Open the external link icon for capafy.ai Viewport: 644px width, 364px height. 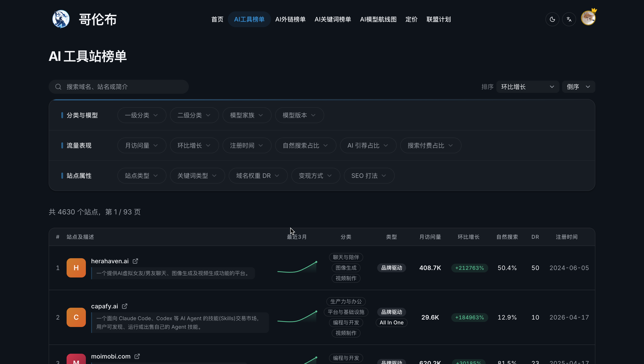point(124,306)
